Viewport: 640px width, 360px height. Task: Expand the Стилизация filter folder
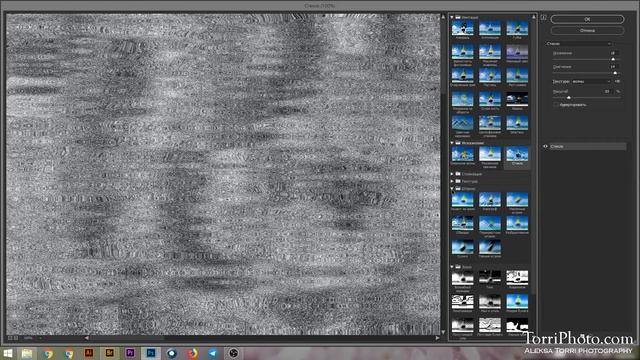point(452,174)
